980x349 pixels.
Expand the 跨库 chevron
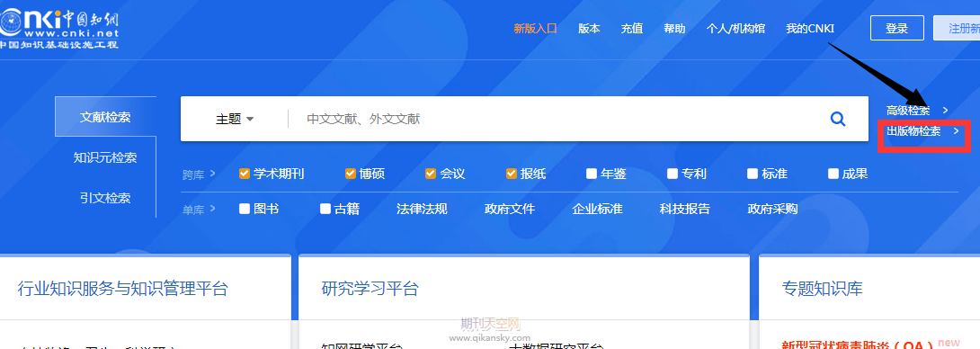(213, 174)
